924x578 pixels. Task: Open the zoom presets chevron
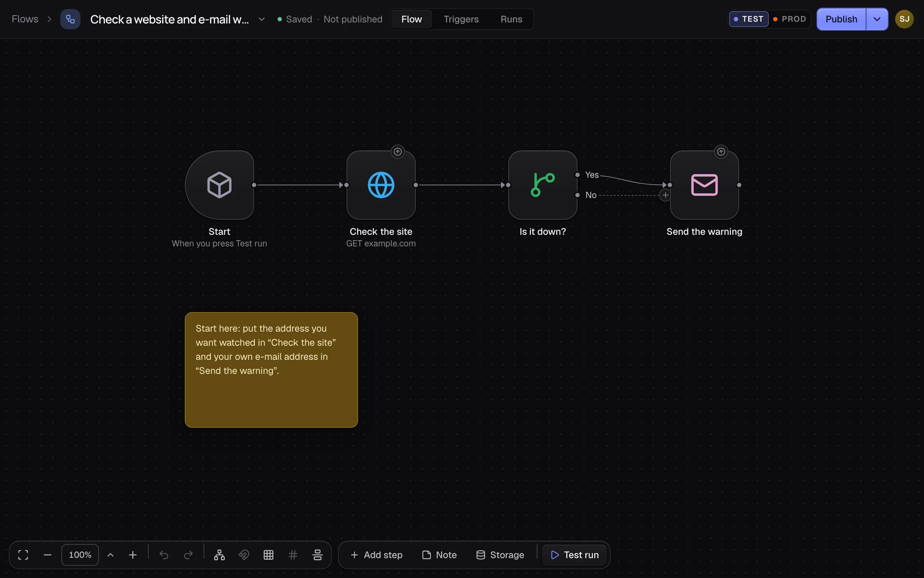(x=110, y=555)
